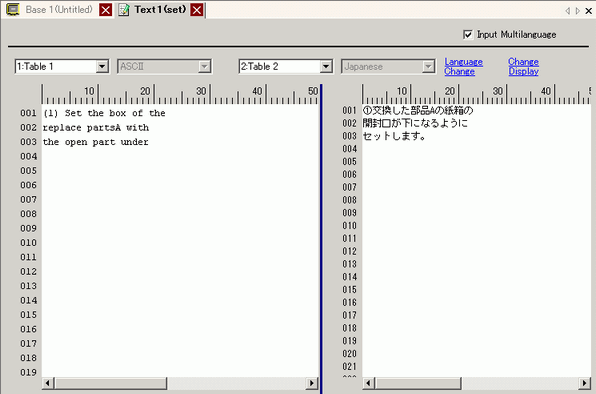Click left pane scroll-left arrow
This screenshot has width=596, height=394.
[48, 383]
